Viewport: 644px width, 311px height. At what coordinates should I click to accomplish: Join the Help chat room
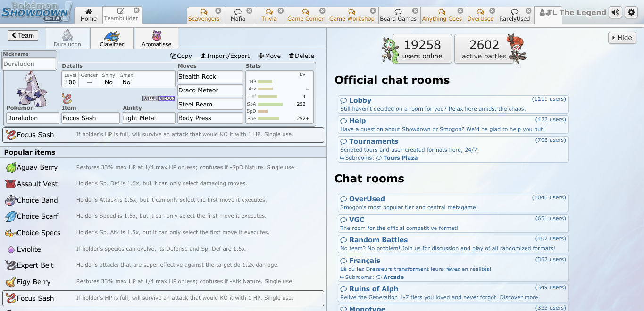pos(453,125)
